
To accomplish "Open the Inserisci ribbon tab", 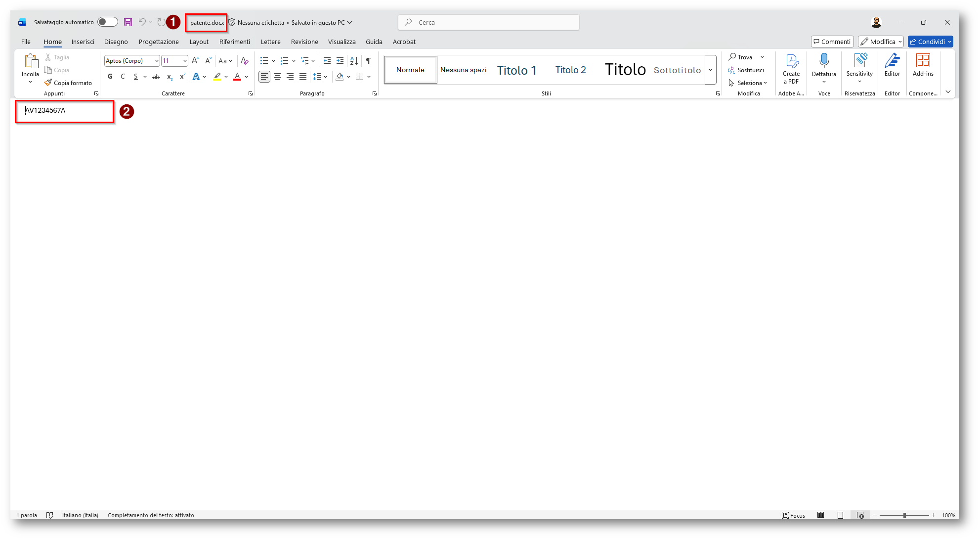I will coord(83,42).
